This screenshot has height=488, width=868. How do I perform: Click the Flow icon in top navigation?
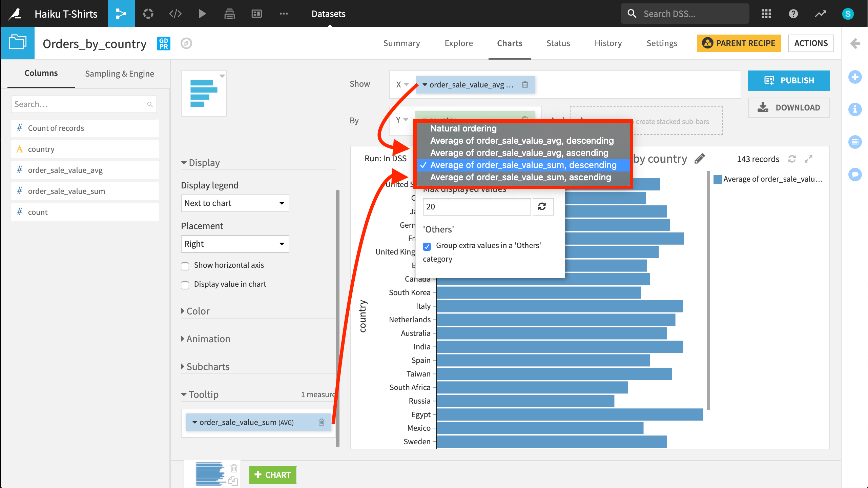(x=121, y=14)
